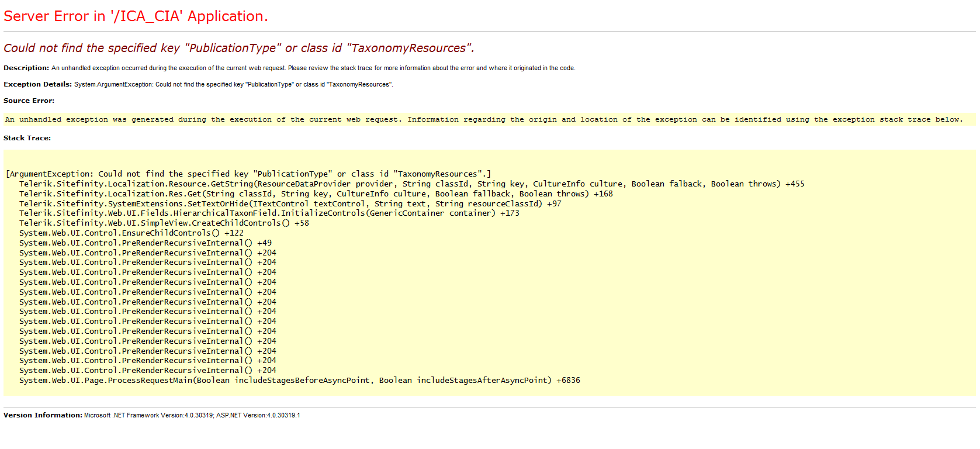Click the bold 'Description:' label
980x449 pixels.
(26, 68)
